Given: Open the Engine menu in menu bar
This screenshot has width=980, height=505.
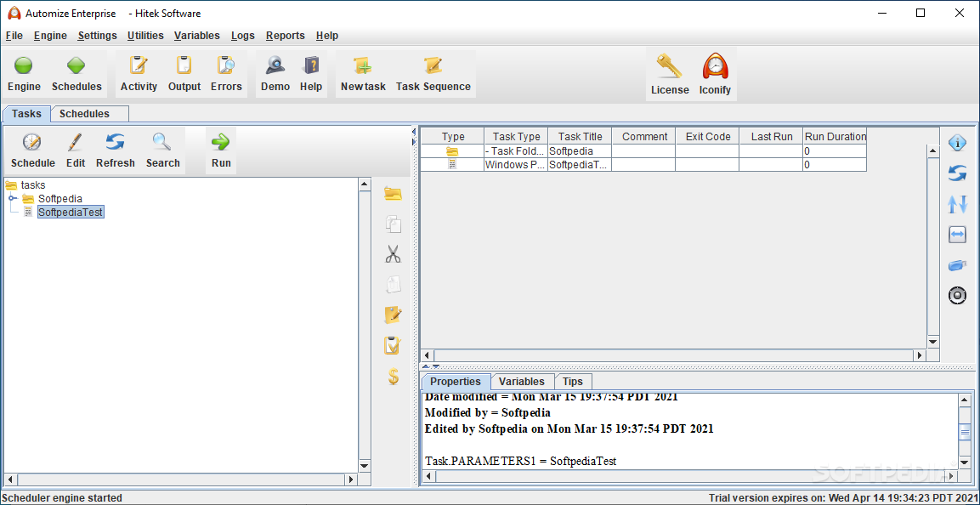Looking at the screenshot, I should [51, 36].
